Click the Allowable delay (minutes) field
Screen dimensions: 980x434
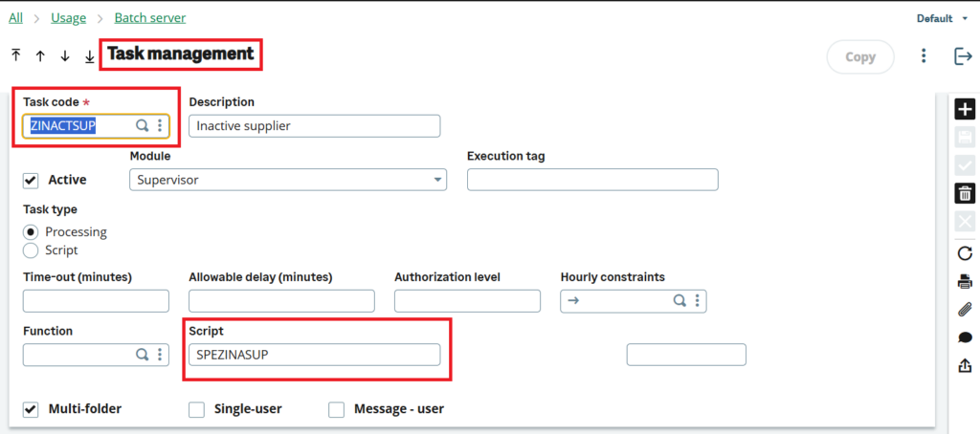282,301
